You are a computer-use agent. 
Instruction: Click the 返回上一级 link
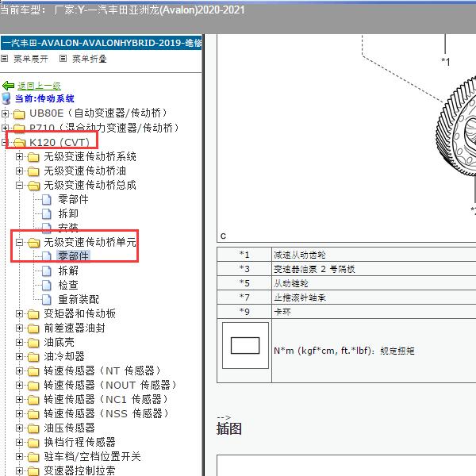(x=39, y=86)
